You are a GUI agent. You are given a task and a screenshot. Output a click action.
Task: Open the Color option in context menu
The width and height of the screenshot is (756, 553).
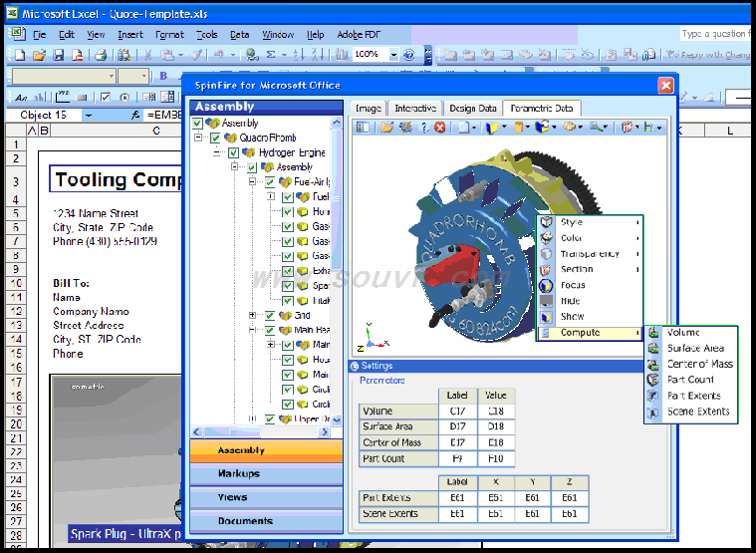pos(573,238)
